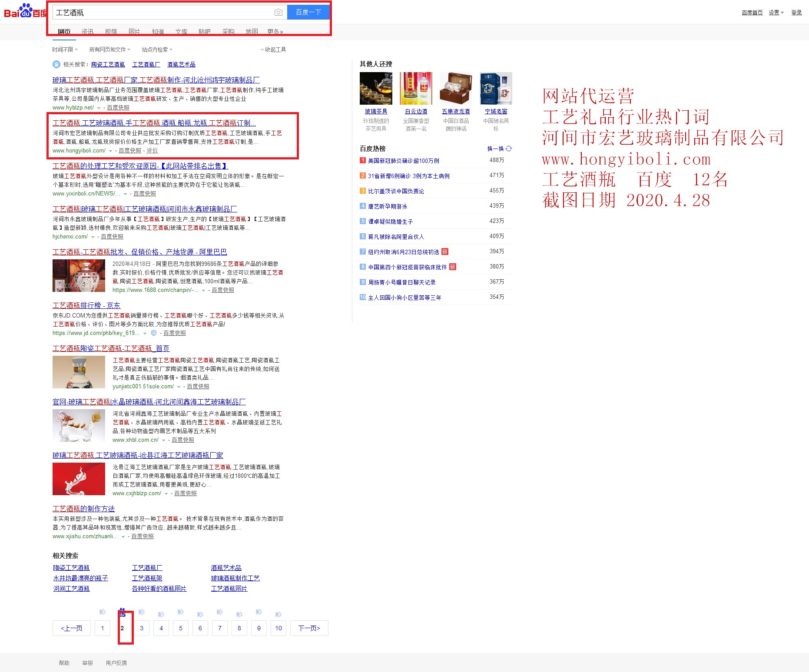Image resolution: width=809 pixels, height=672 pixels.
Task: Click paw icon above page 9
Action: pos(259,612)
